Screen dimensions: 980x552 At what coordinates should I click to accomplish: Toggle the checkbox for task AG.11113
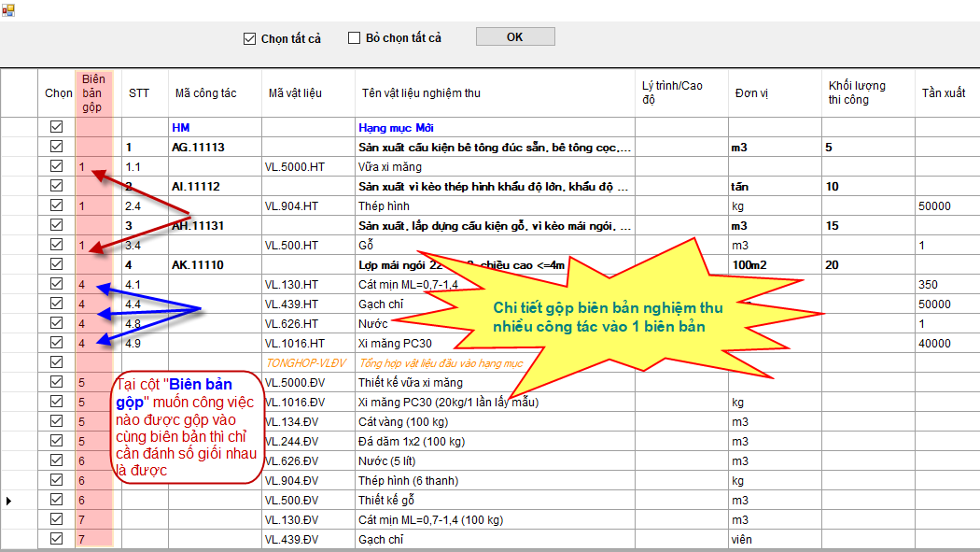pos(56,147)
